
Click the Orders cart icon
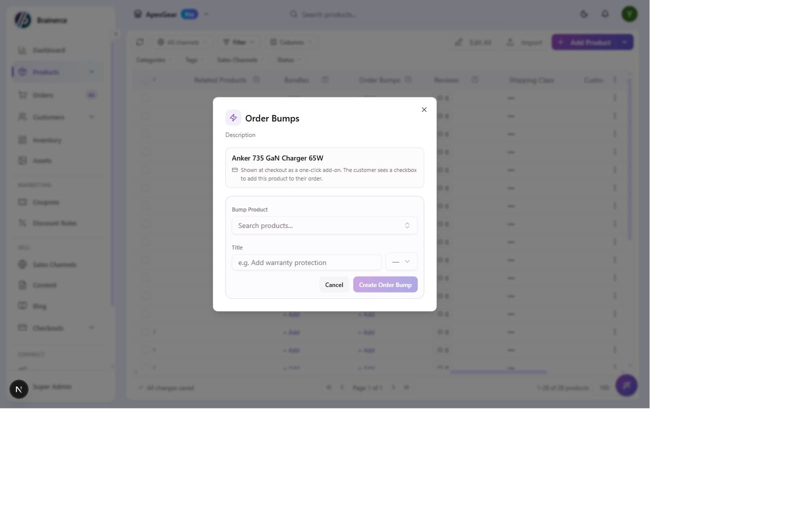tap(22, 95)
